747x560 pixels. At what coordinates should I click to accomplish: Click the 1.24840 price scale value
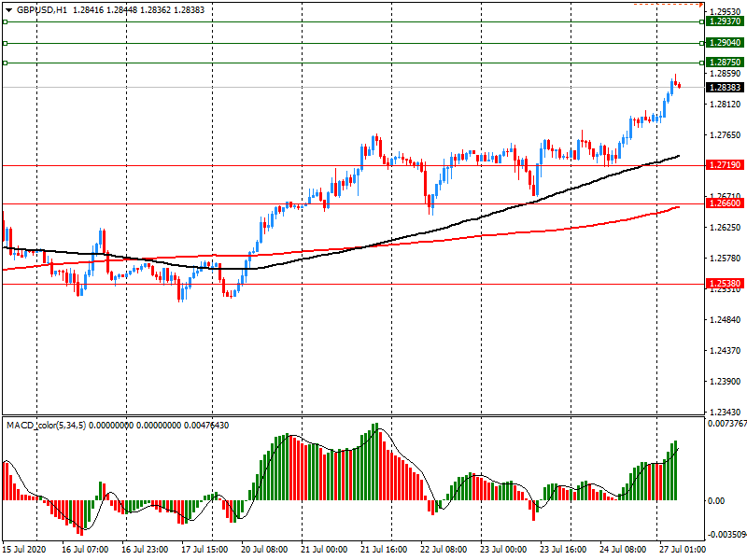(x=726, y=319)
